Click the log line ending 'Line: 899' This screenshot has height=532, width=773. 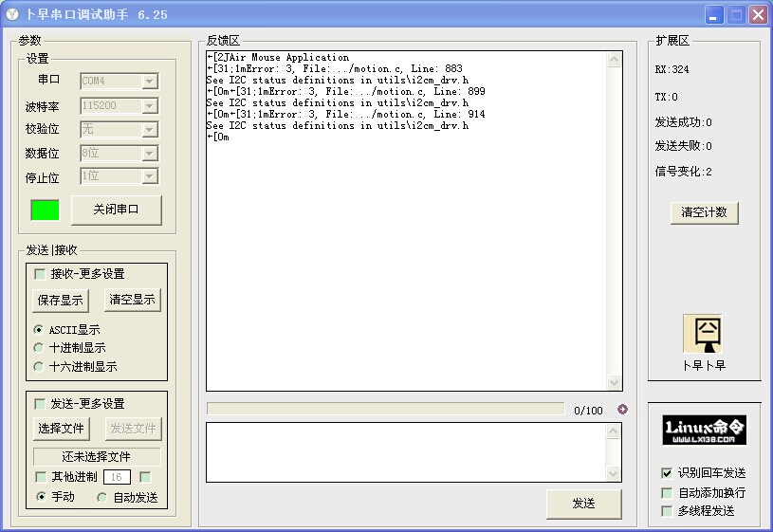point(346,91)
